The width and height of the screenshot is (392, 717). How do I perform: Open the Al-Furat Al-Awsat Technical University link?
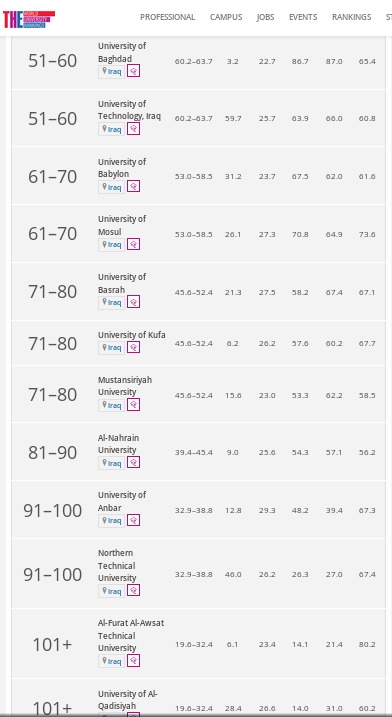pos(131,636)
